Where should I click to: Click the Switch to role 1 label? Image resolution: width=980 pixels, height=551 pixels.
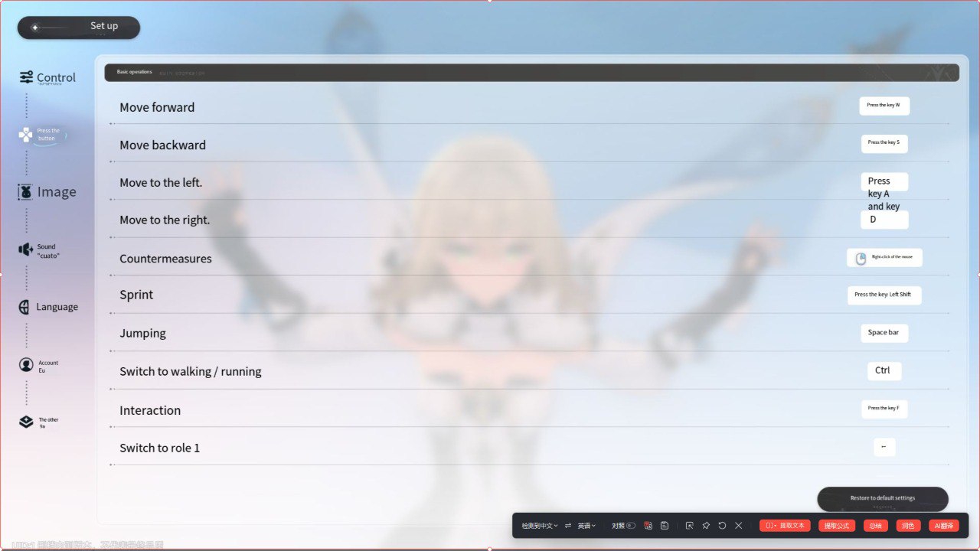coord(159,448)
